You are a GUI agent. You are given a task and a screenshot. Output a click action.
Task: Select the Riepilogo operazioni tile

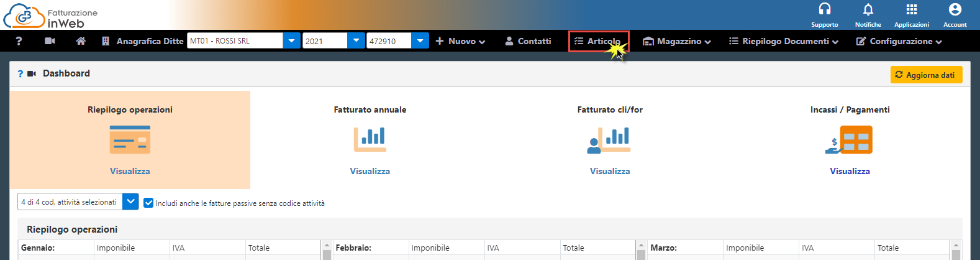(130, 139)
